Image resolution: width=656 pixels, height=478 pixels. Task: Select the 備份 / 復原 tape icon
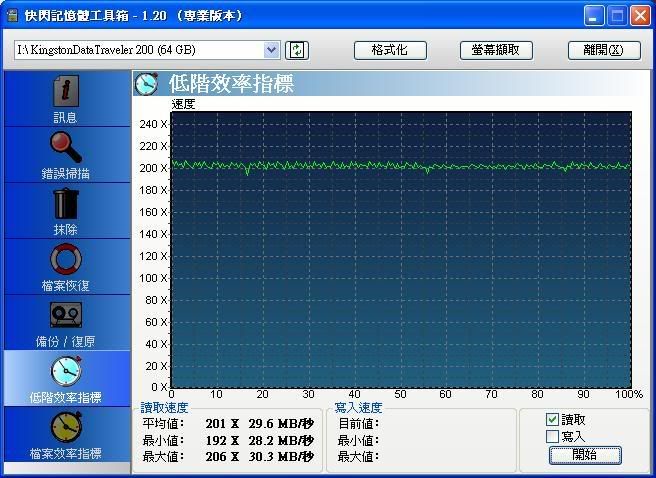click(x=66, y=315)
